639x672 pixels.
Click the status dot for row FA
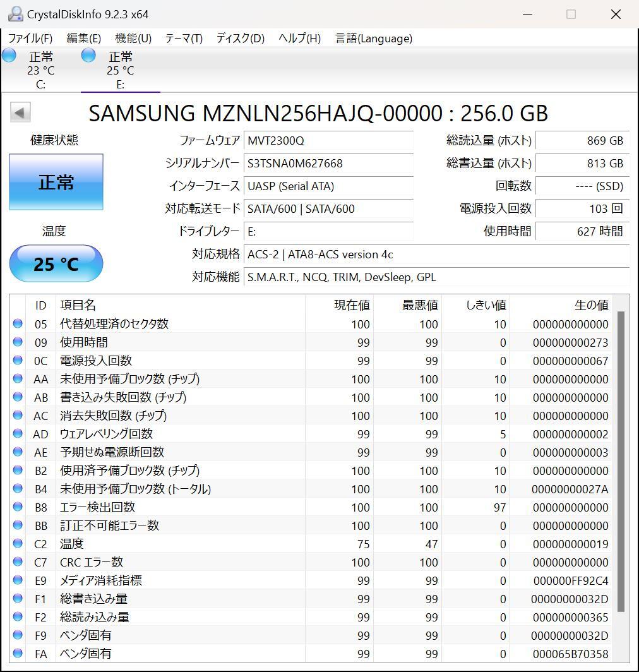[18, 653]
